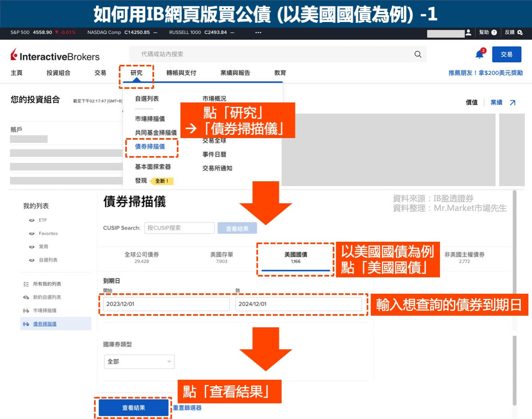Select 共同基金掃描儀 in the research menu
Screen dimensions: 532x419
click(156, 132)
